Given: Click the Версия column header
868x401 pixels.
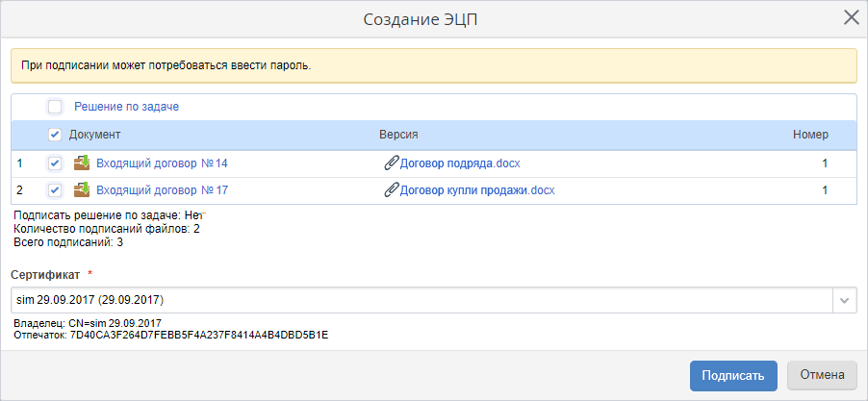Looking at the screenshot, I should (x=398, y=135).
